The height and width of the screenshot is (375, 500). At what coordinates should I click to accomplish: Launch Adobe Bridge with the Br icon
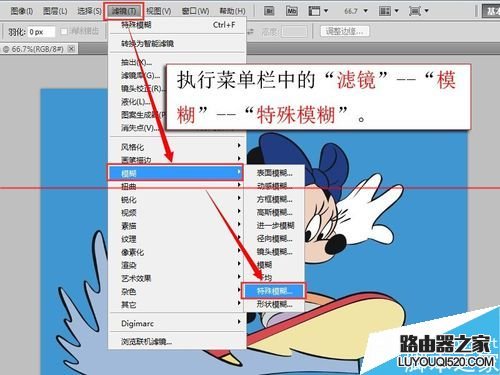tap(269, 11)
